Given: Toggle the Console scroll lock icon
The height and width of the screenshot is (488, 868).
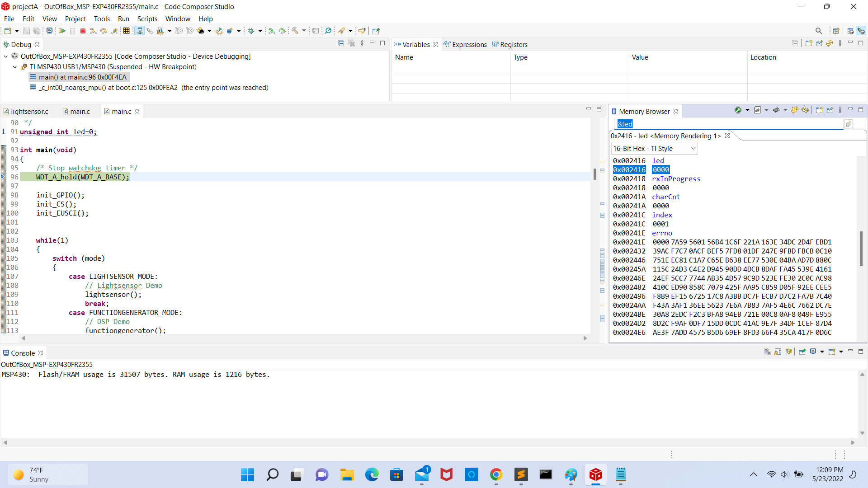Looking at the screenshot, I should point(778,352).
